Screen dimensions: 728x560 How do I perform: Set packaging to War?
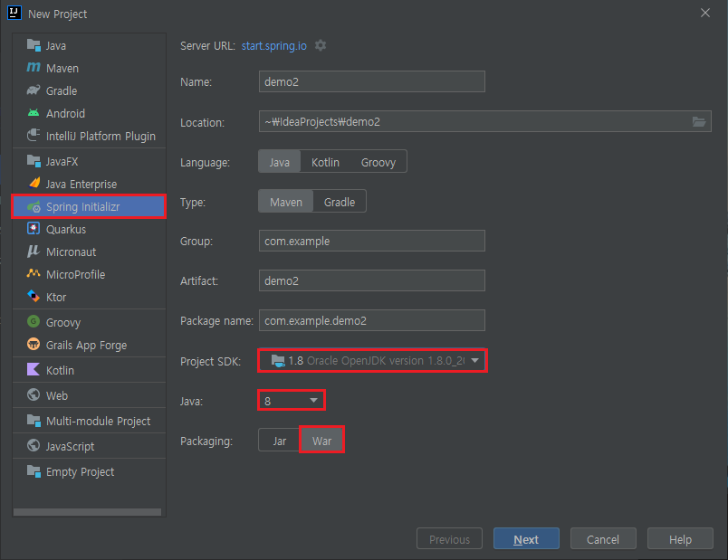pyautogui.click(x=321, y=441)
